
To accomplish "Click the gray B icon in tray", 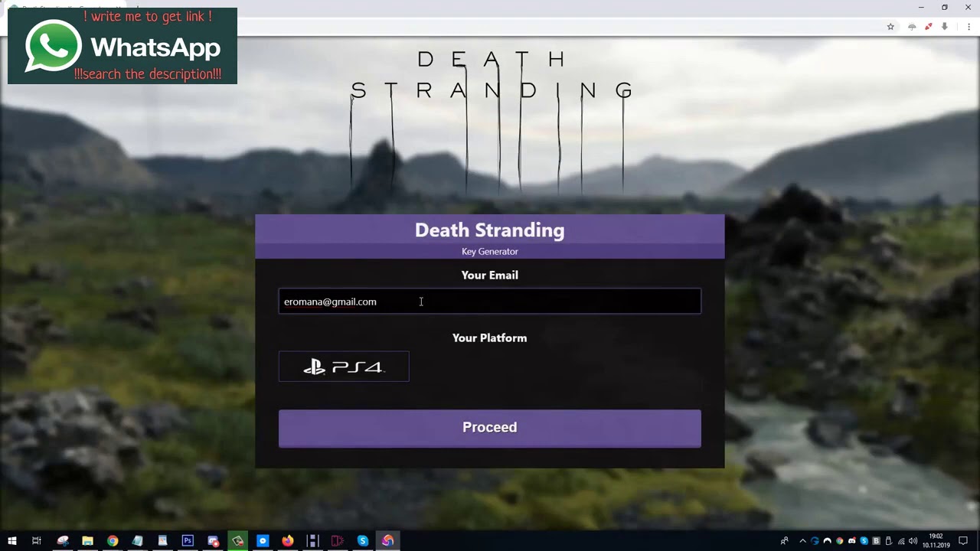I will coord(876,541).
